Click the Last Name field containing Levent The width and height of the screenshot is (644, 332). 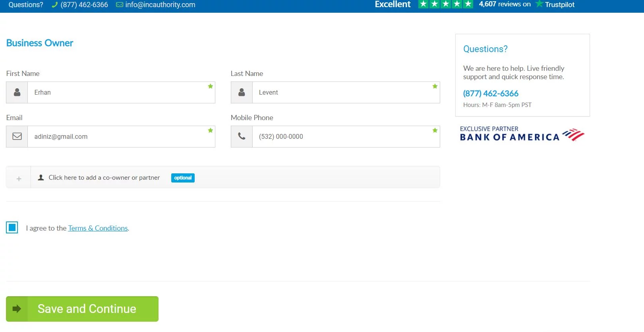click(344, 92)
